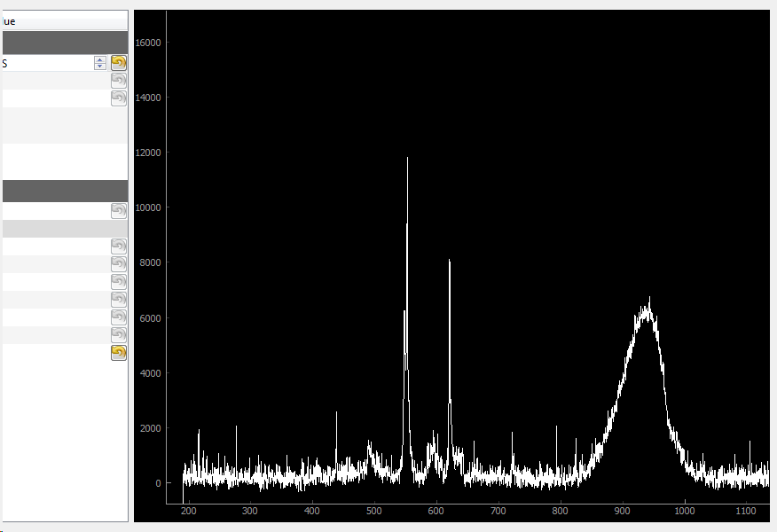
Task: Collapse the second dark gray section header
Action: pyautogui.click(x=62, y=191)
